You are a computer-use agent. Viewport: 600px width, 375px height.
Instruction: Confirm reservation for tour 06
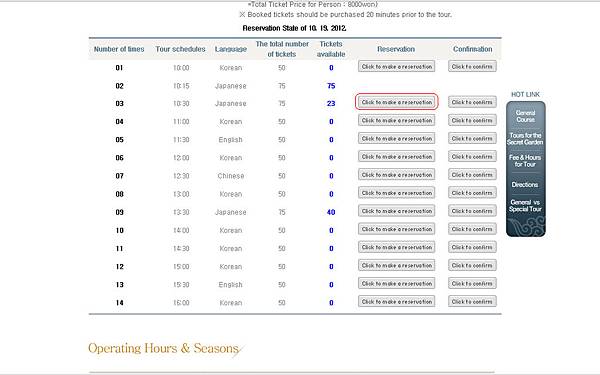[x=472, y=157]
